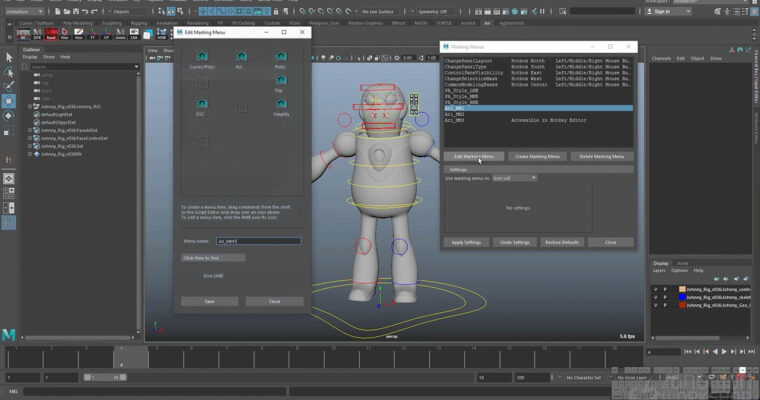Click the Flip marking menu icon
Image resolution: width=760 pixels, height=400 pixels.
(281, 80)
